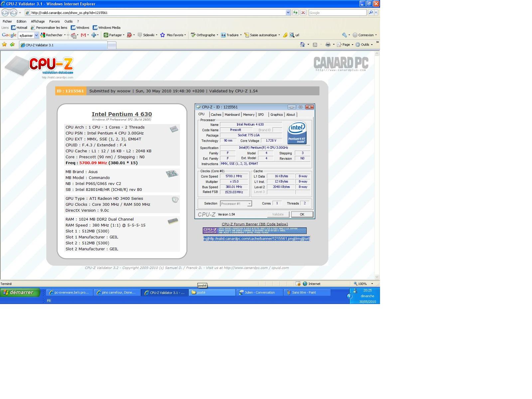Viewport: 532px width, 399px height.
Task: Expand the search provider dropdown arrow
Action: (x=376, y=13)
